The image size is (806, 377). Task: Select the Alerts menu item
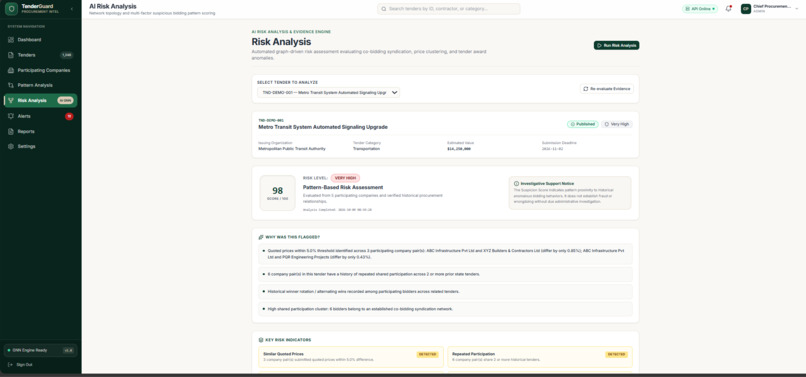[x=40, y=116]
